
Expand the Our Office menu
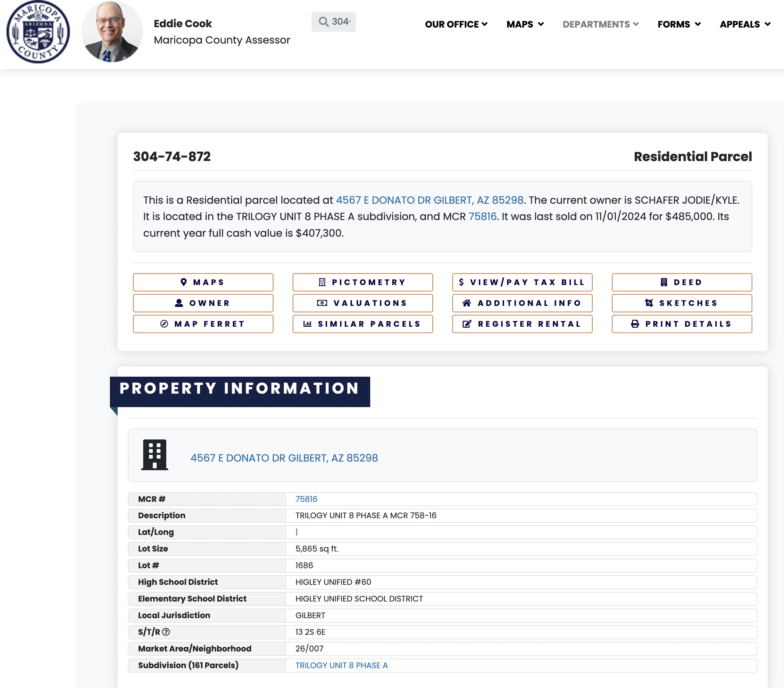click(456, 24)
